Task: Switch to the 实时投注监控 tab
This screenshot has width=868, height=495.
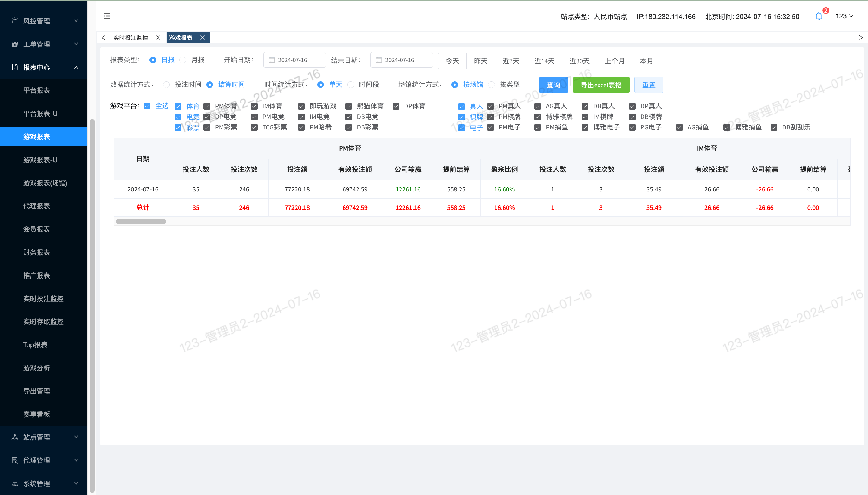Action: [x=131, y=38]
